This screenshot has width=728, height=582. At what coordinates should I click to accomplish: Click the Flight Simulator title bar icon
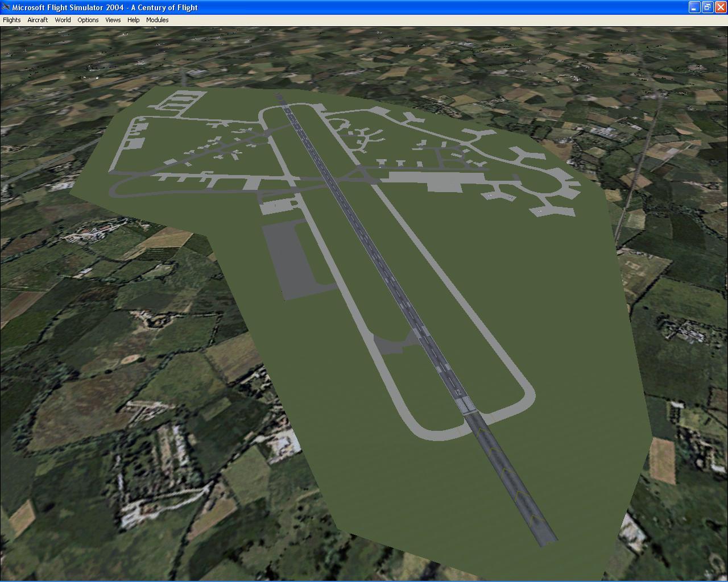[6, 7]
